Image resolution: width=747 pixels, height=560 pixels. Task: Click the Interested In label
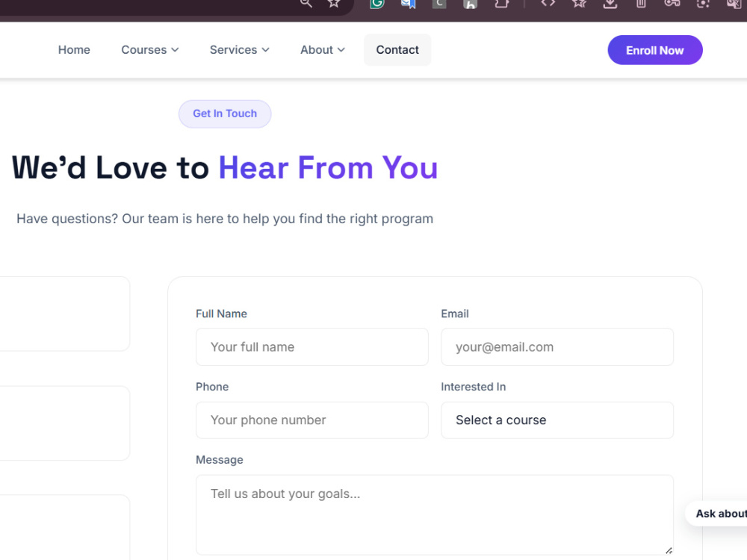coord(474,387)
